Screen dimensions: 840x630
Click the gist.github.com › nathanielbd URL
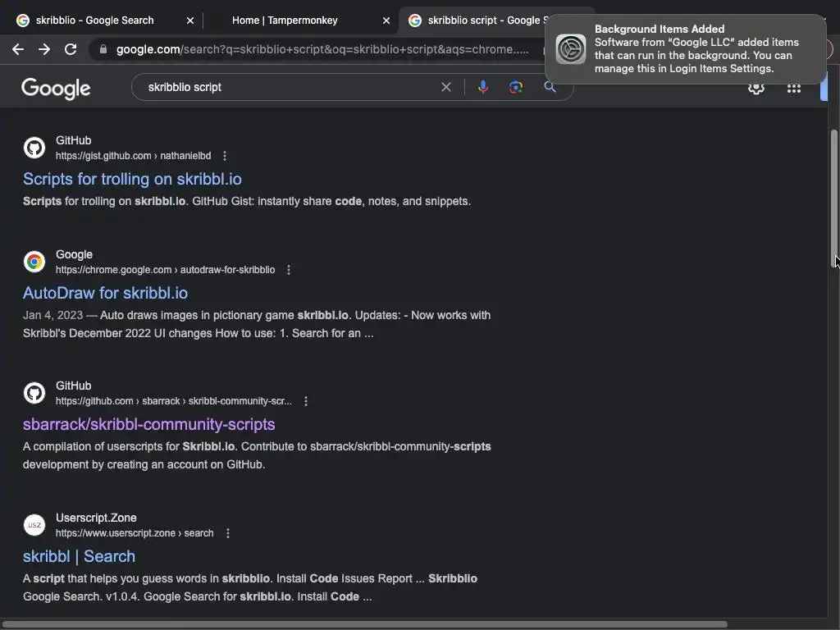pyautogui.click(x=134, y=156)
